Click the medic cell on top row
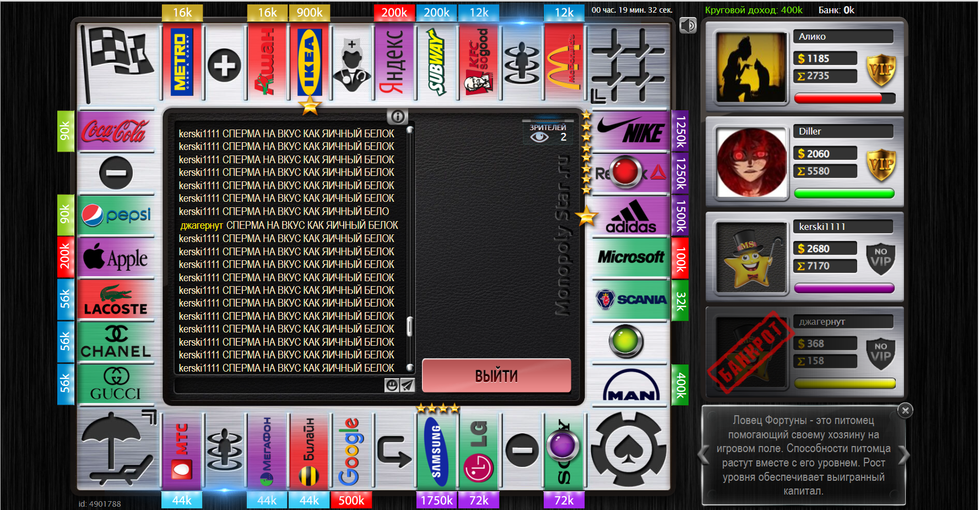 (x=351, y=65)
